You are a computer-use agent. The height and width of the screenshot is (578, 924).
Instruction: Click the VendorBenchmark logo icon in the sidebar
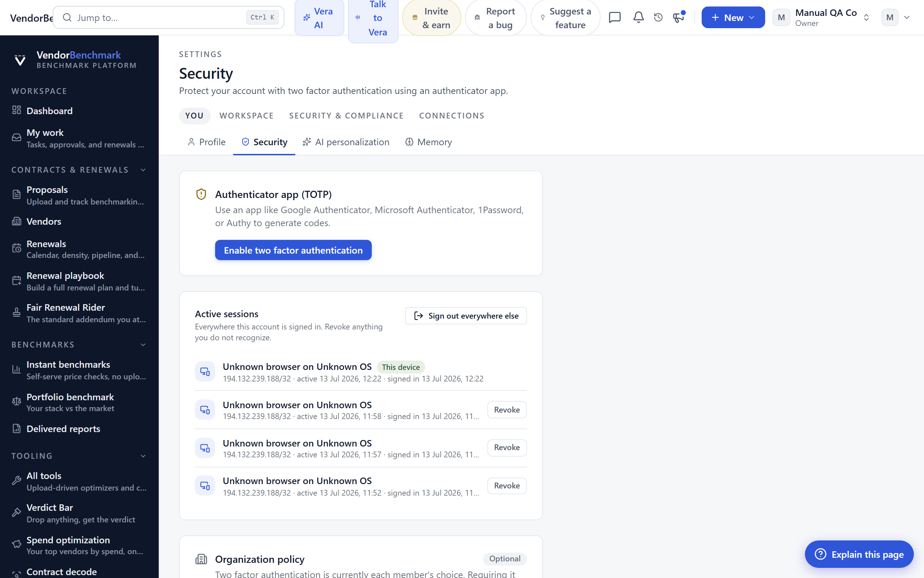[x=20, y=60]
